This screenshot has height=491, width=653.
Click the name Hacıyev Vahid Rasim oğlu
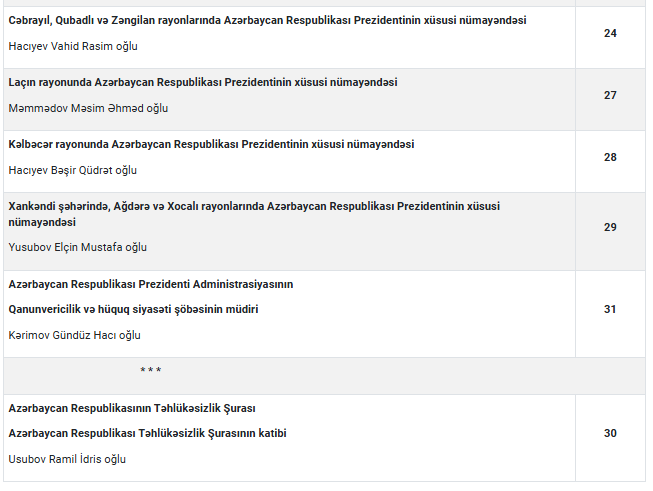[x=73, y=46]
